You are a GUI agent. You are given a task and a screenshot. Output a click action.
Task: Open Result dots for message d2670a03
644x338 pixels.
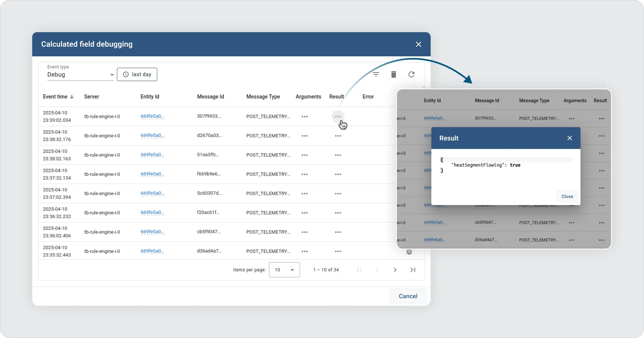[x=338, y=136]
